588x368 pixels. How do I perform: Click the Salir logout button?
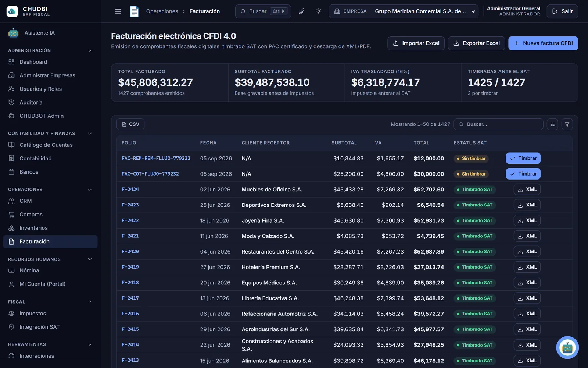coord(562,11)
